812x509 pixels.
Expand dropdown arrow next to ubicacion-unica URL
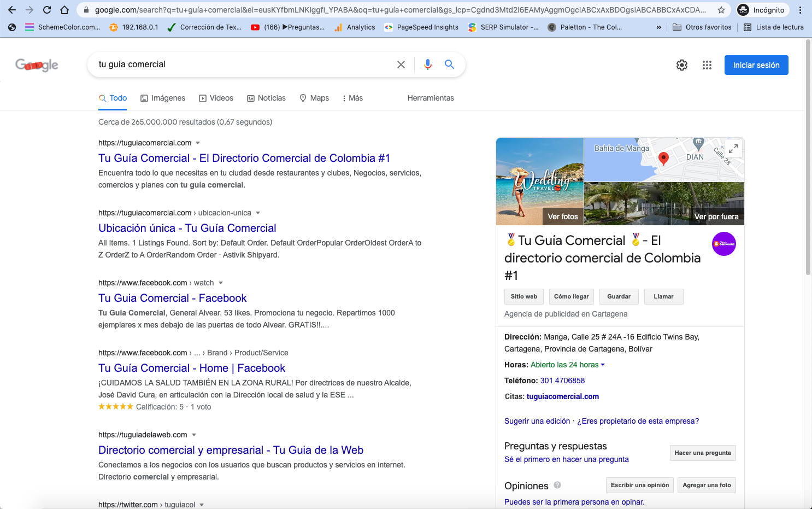[x=258, y=213]
